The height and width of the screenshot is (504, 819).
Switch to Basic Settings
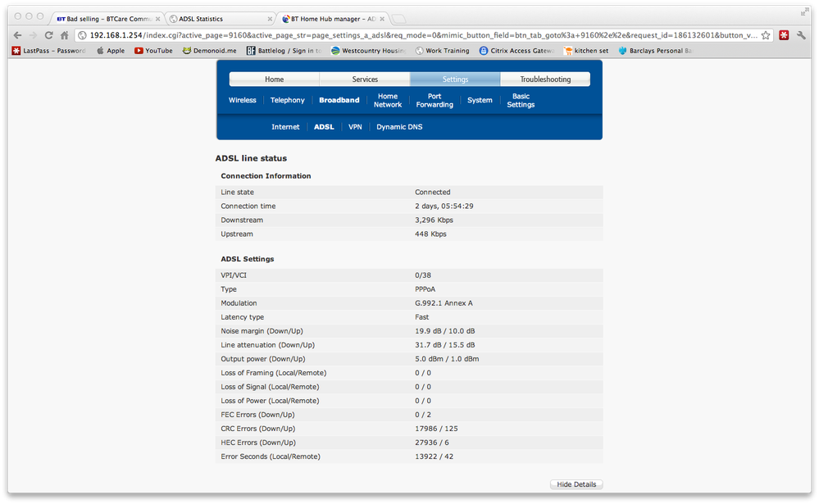click(521, 100)
